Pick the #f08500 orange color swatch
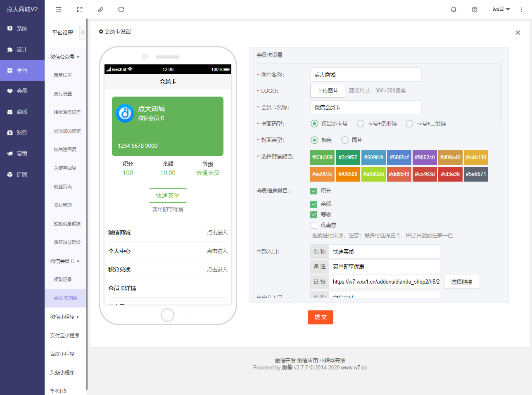 [x=348, y=174]
